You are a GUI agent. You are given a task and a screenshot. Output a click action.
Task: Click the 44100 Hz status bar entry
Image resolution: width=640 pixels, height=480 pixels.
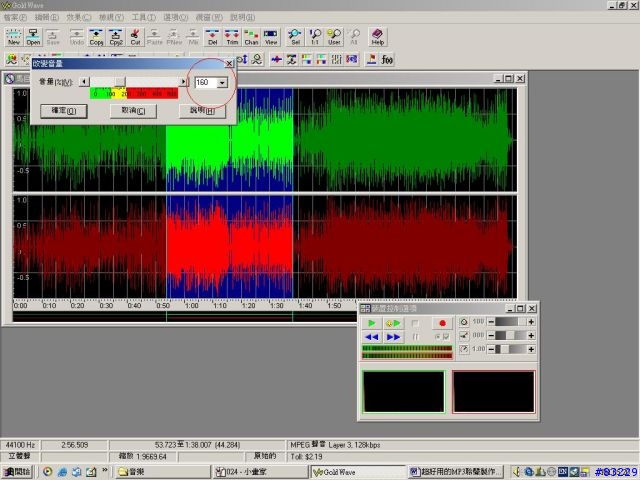point(20,445)
